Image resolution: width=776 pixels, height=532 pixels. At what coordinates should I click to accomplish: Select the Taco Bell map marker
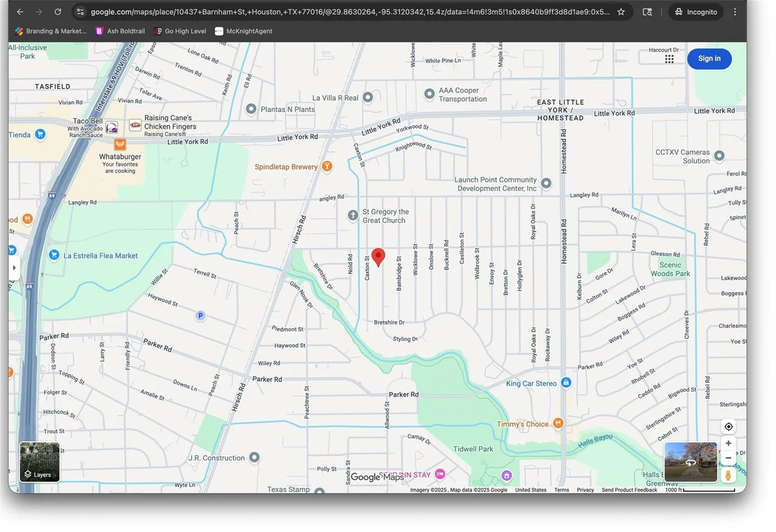click(x=112, y=127)
